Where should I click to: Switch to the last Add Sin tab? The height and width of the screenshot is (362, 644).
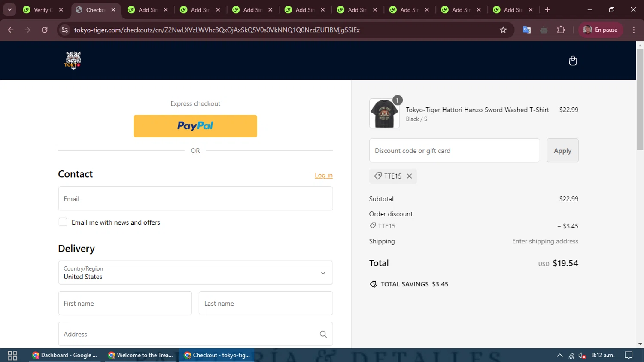(x=513, y=9)
